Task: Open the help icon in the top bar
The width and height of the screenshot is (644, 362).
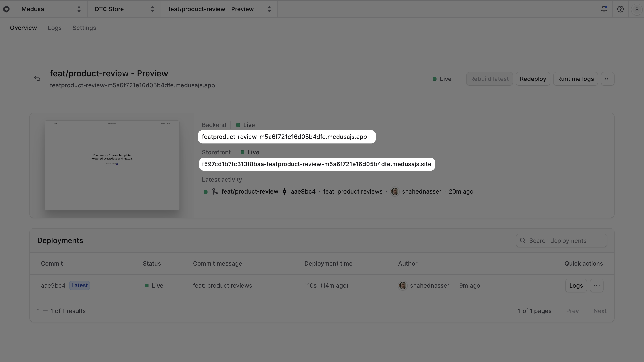Action: [x=620, y=9]
